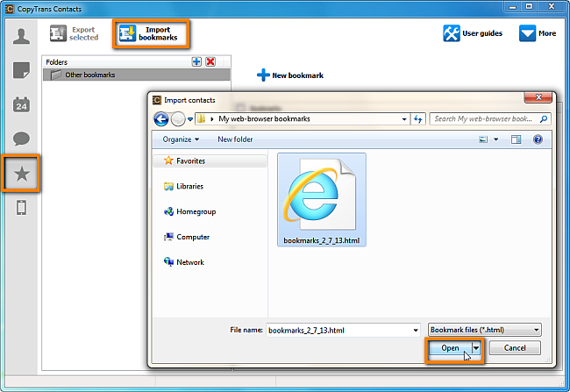Click the forward navigation arrow in dialog
Screen dimensions: 570x392
(178, 119)
